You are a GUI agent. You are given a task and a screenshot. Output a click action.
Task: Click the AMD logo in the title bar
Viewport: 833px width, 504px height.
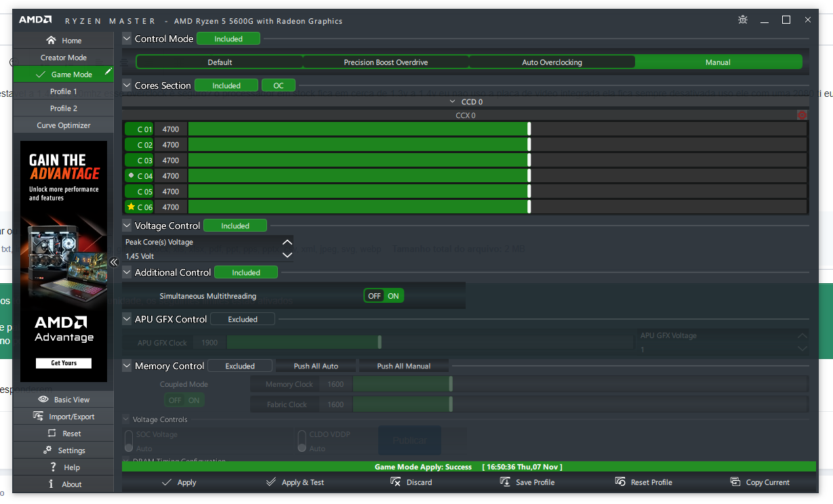pos(35,20)
